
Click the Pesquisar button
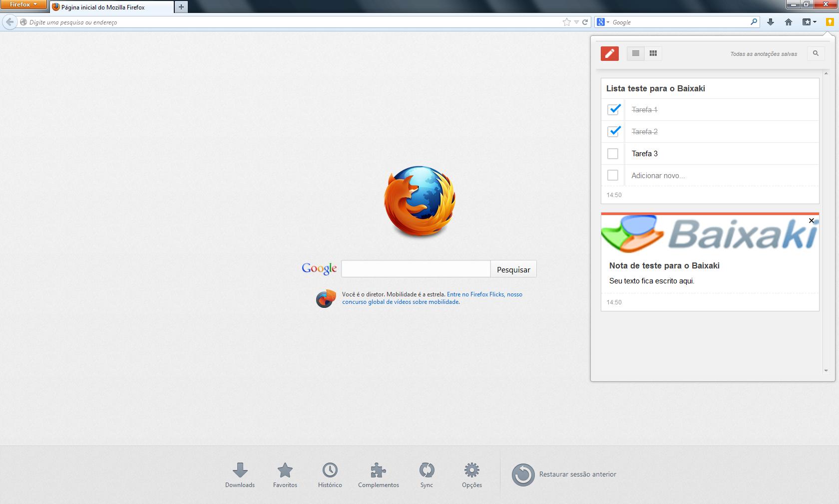point(513,269)
